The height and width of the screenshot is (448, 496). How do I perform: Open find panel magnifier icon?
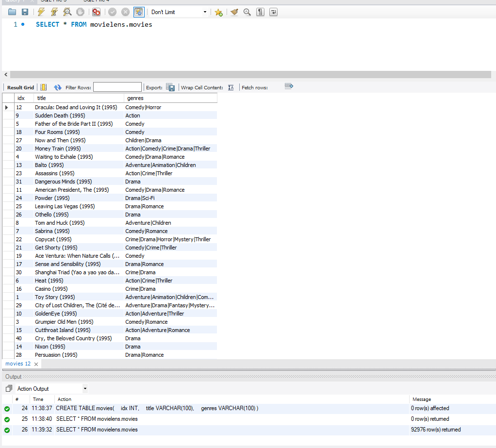[247, 12]
